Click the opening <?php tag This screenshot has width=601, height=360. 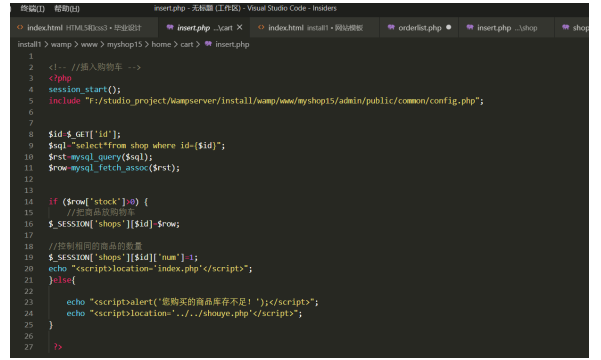click(x=60, y=78)
